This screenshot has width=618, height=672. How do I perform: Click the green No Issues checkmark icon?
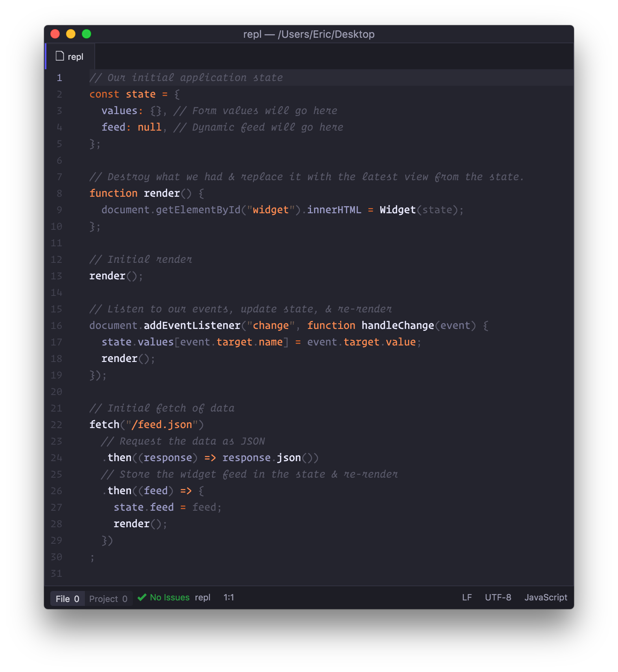coord(142,598)
